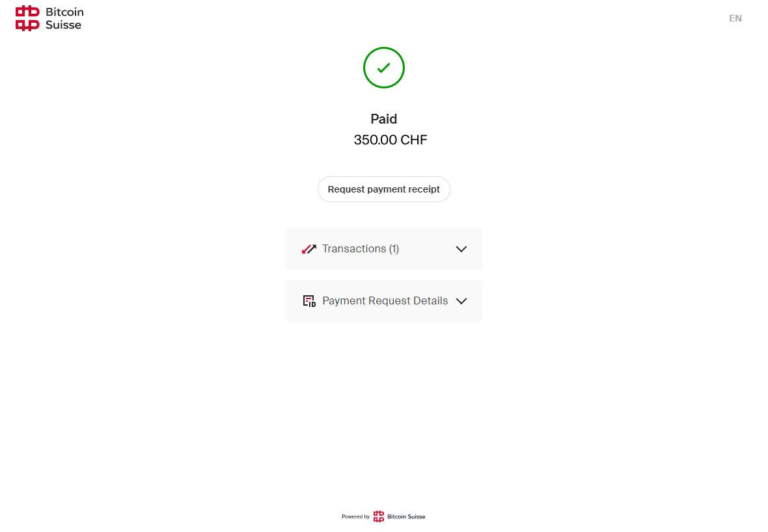768x532 pixels.
Task: Open the Transactions panel via its chart icon
Action: click(309, 248)
